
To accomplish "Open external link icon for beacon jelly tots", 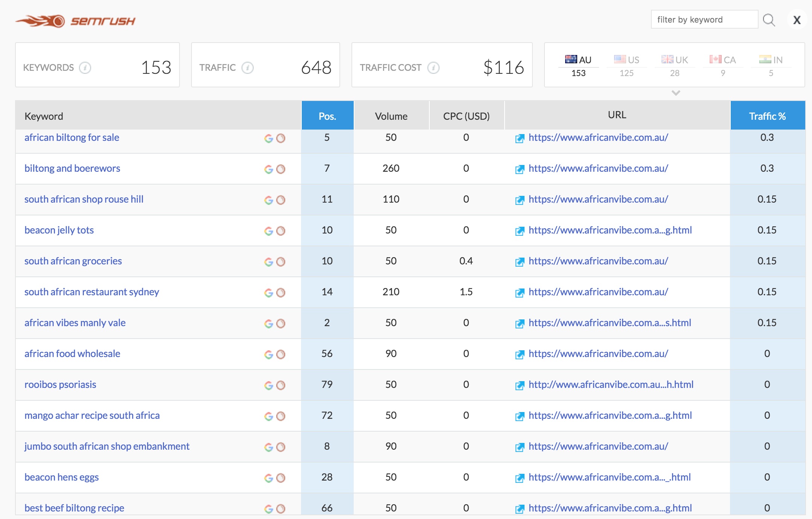I will coord(520,231).
